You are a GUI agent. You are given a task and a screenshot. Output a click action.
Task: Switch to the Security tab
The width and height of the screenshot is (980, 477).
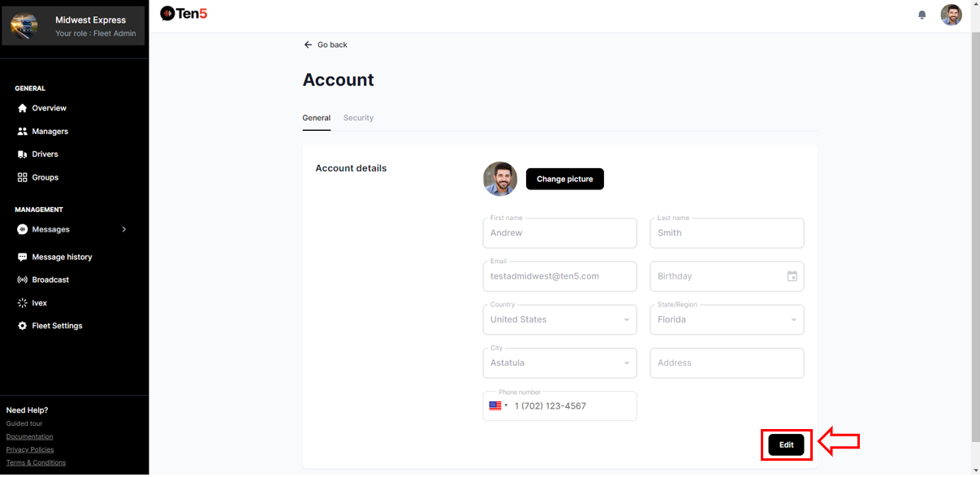click(358, 118)
